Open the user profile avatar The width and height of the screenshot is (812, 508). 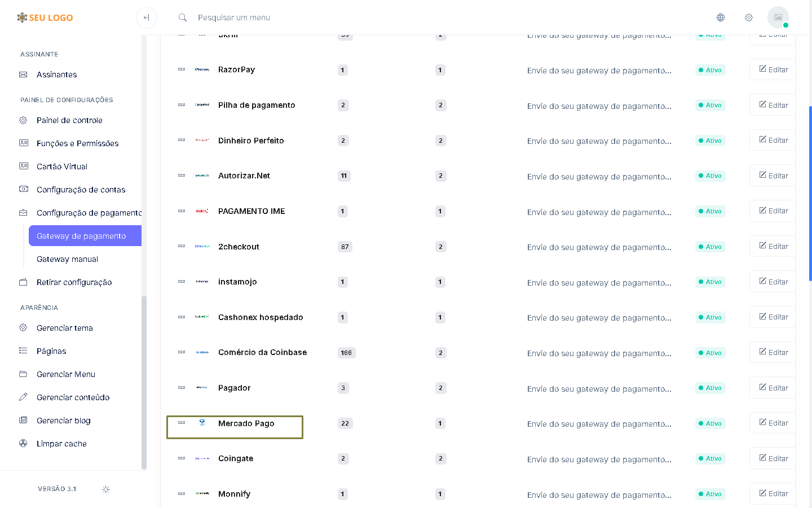[x=778, y=17]
